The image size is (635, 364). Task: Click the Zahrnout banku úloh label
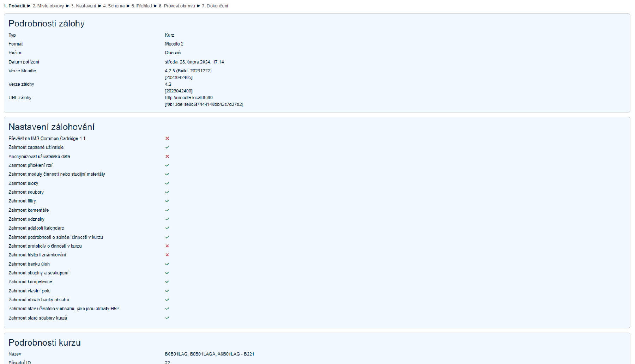29,264
